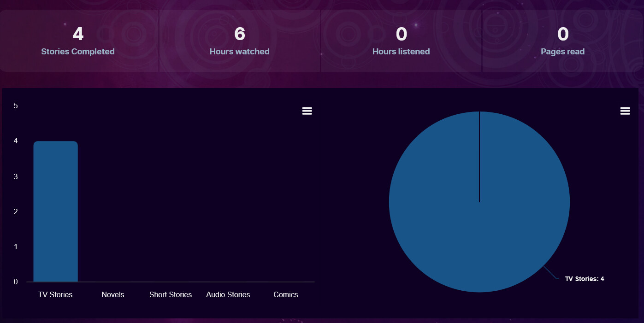The width and height of the screenshot is (644, 323).
Task: Click the y-axis value 3
Action: (16, 176)
